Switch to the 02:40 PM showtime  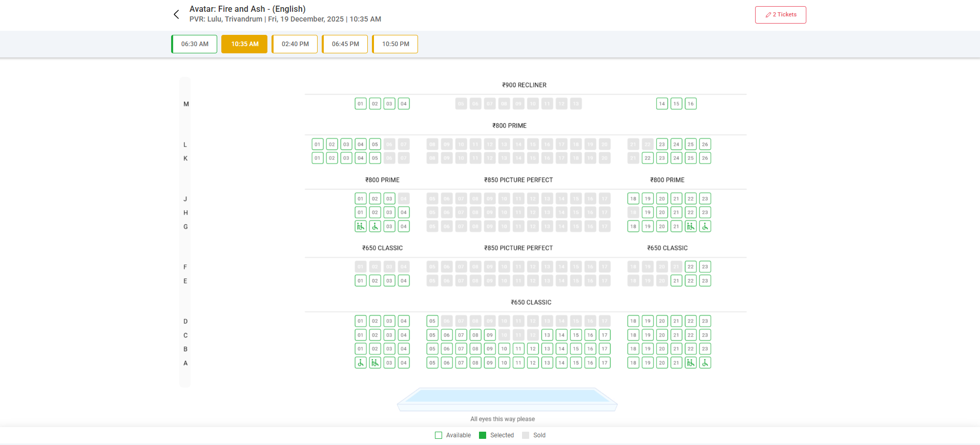tap(295, 44)
